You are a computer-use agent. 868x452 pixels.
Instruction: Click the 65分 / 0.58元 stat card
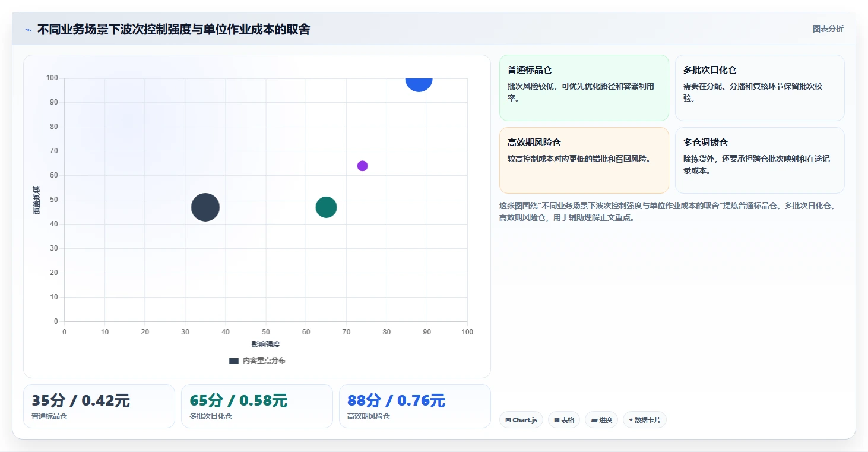pos(257,406)
